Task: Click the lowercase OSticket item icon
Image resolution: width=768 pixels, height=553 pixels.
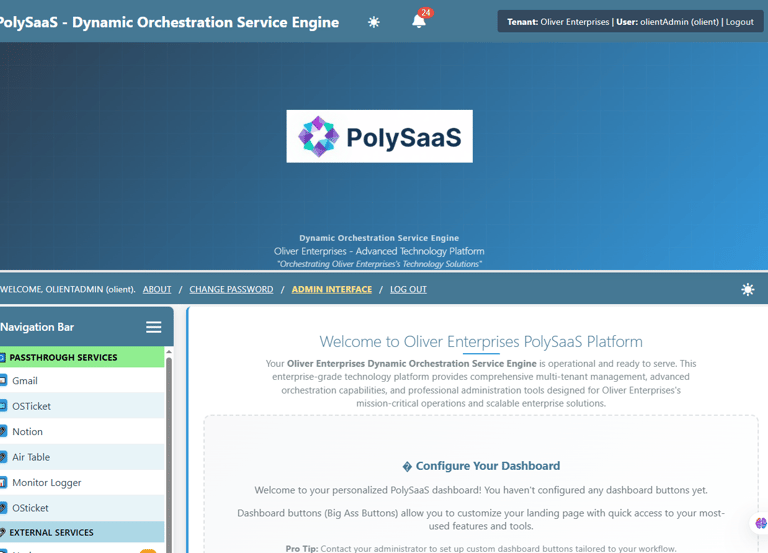Action: (x=3, y=507)
